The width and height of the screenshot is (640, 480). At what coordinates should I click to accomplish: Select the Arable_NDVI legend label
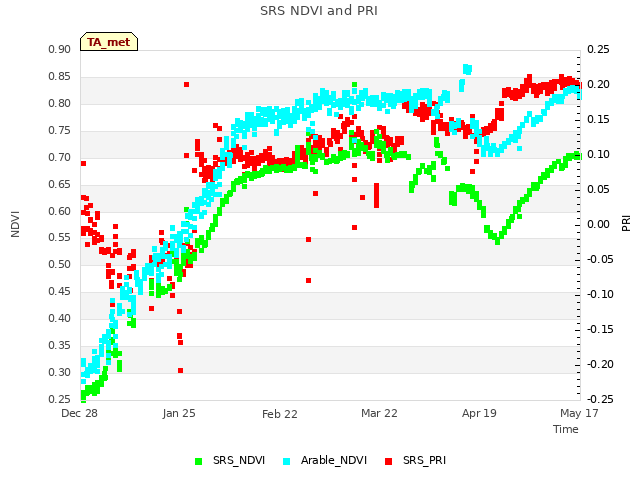coord(333,460)
